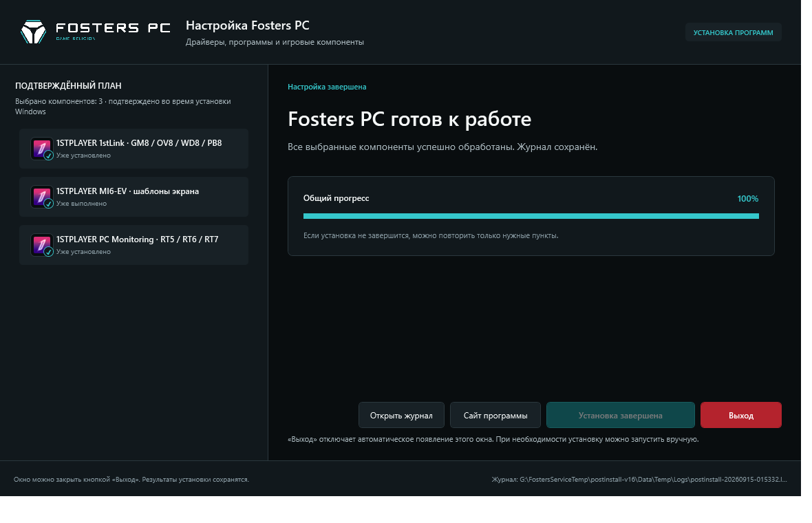Click the «Выход» отключает автоматическое появление note
The image size is (812, 523).
pyautogui.click(x=493, y=440)
